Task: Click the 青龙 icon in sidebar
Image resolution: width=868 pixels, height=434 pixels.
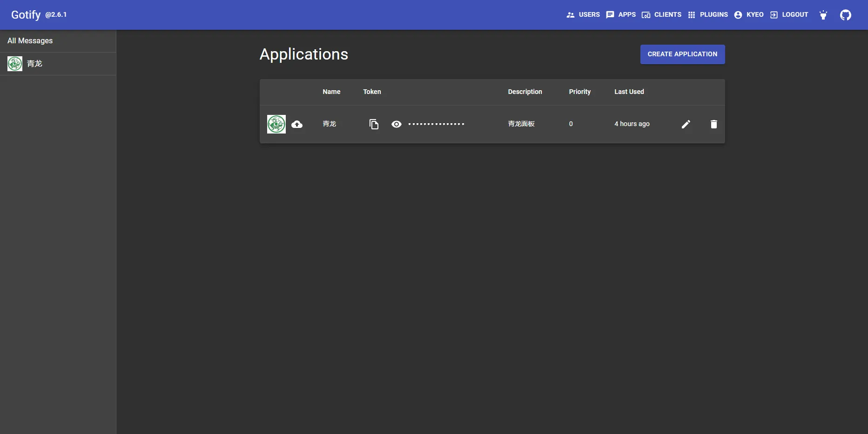Action: [x=15, y=64]
